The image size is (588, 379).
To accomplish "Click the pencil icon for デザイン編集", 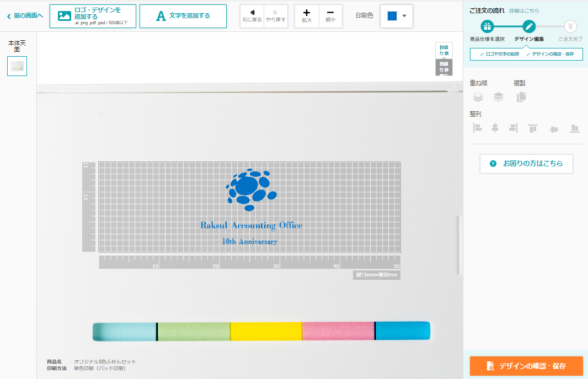I will (x=529, y=26).
